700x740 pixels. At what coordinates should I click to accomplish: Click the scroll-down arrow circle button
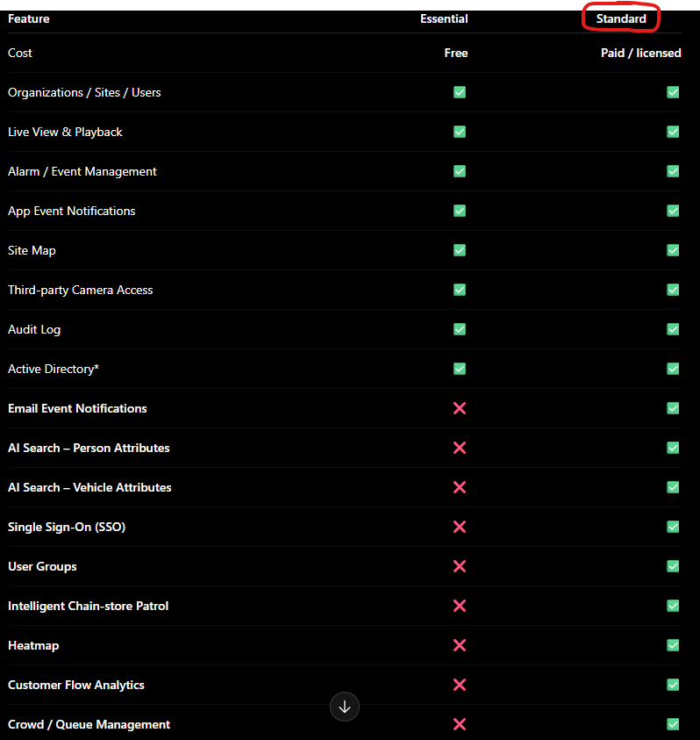pos(345,707)
